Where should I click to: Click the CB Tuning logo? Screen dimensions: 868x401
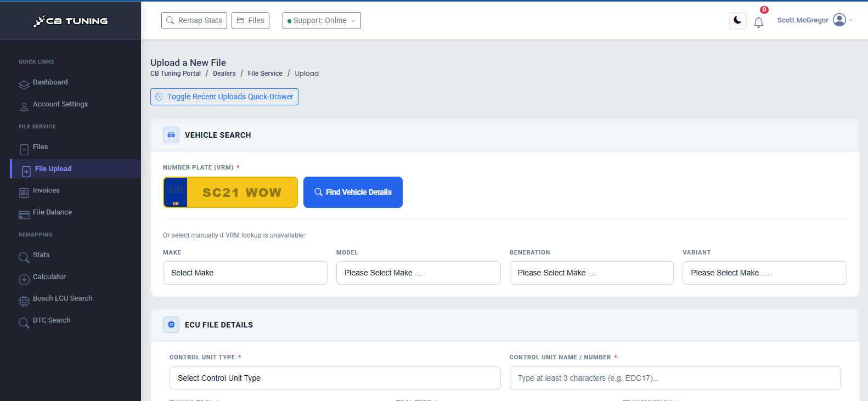[71, 21]
